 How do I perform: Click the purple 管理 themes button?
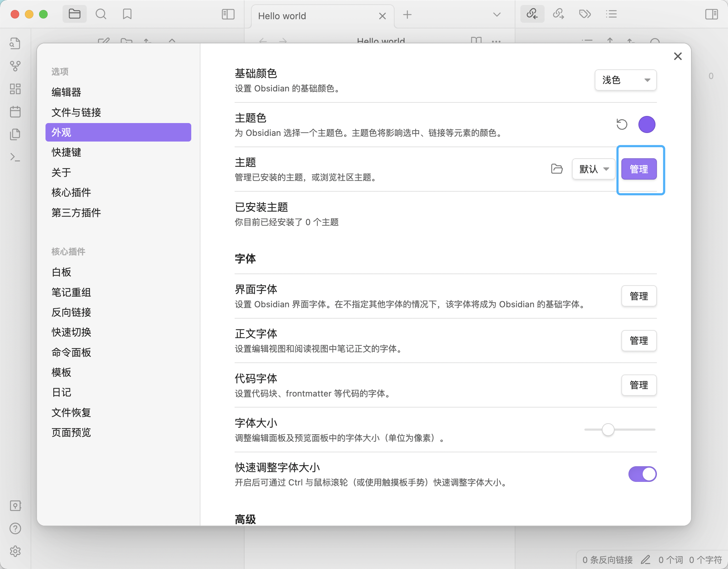[x=639, y=169]
